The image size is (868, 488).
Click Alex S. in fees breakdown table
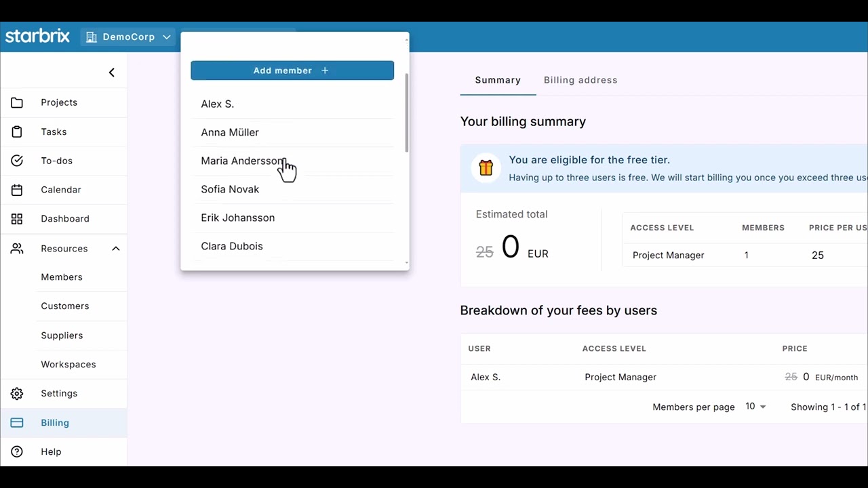(486, 377)
